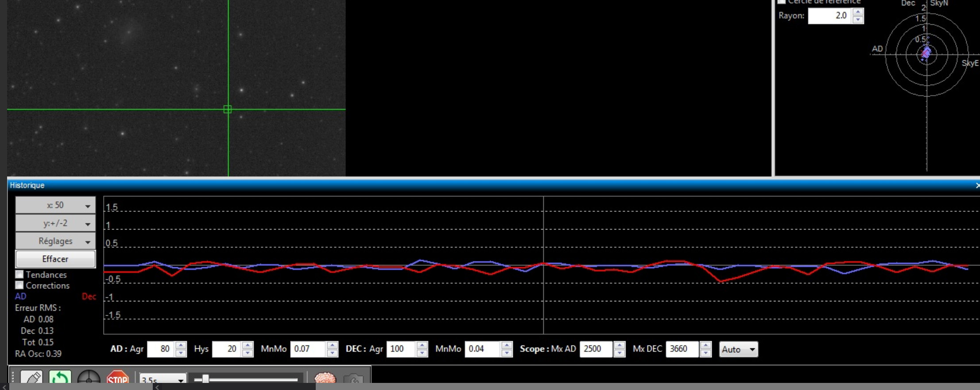
Task: Enable the Tendances checkbox
Action: click(x=19, y=275)
